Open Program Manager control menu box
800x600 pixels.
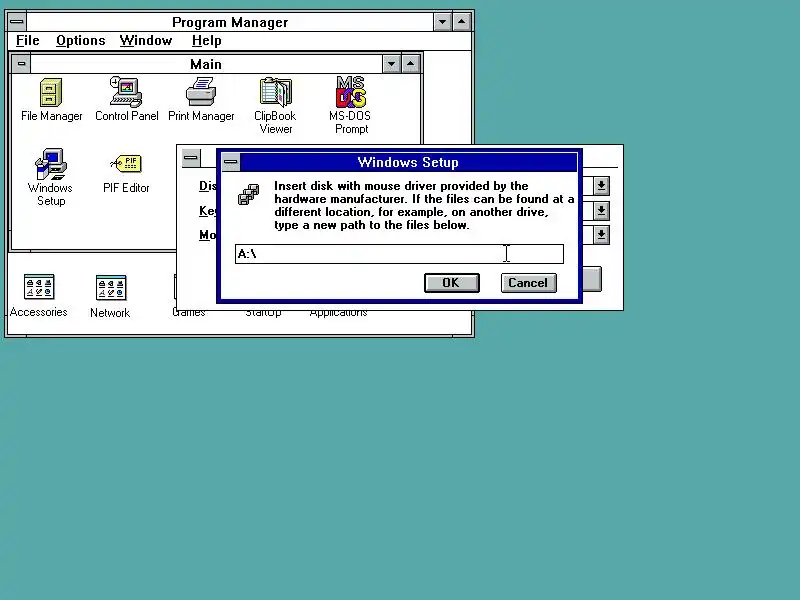click(x=17, y=22)
